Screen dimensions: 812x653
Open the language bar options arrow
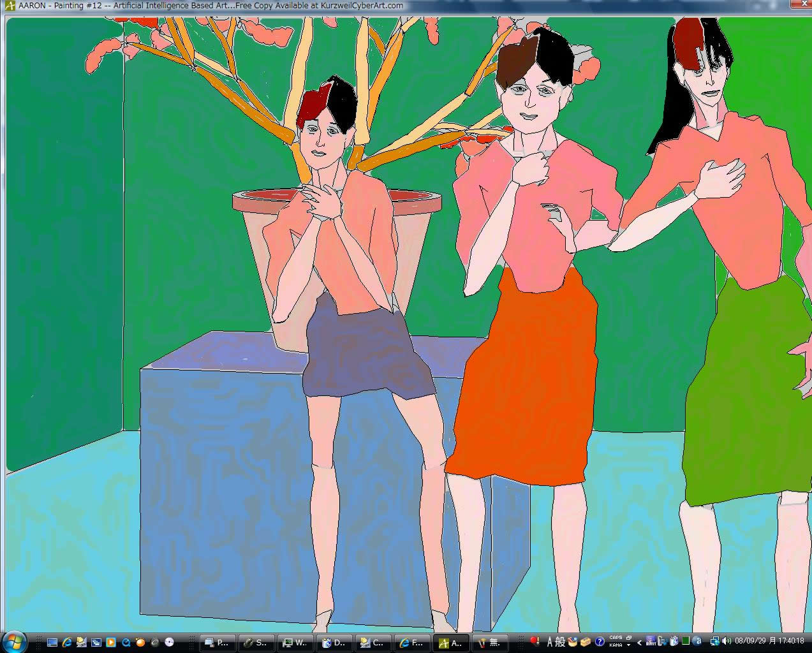(x=629, y=645)
